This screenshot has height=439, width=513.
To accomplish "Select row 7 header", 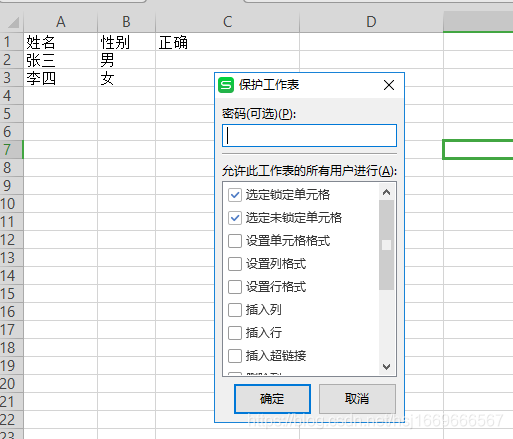I will (11, 150).
